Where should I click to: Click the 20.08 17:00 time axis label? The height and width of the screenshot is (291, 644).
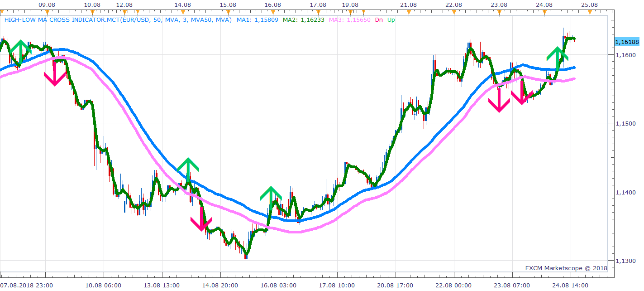pos(396,285)
